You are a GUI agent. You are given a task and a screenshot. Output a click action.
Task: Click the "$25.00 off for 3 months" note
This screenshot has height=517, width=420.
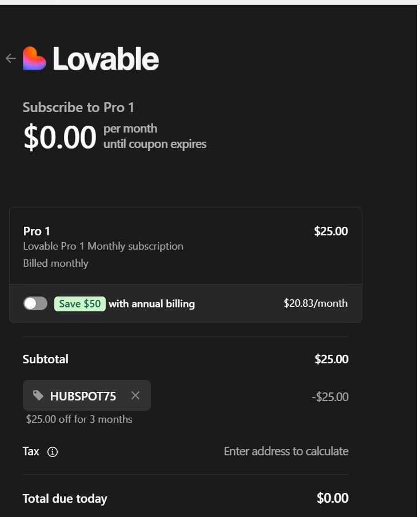(x=79, y=419)
